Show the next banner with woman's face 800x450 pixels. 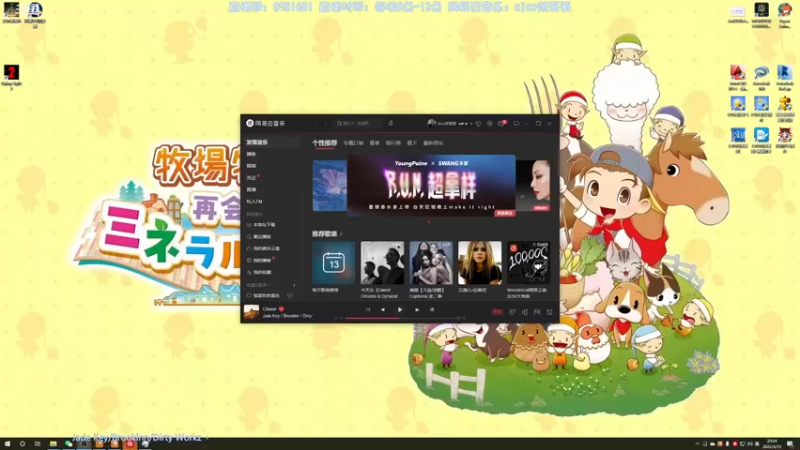pos(533,186)
